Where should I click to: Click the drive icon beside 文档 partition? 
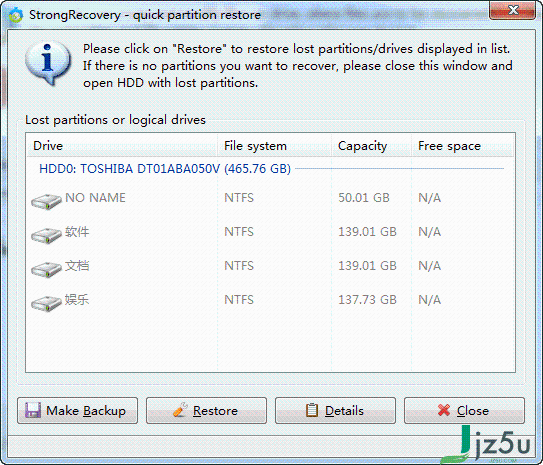tap(46, 269)
